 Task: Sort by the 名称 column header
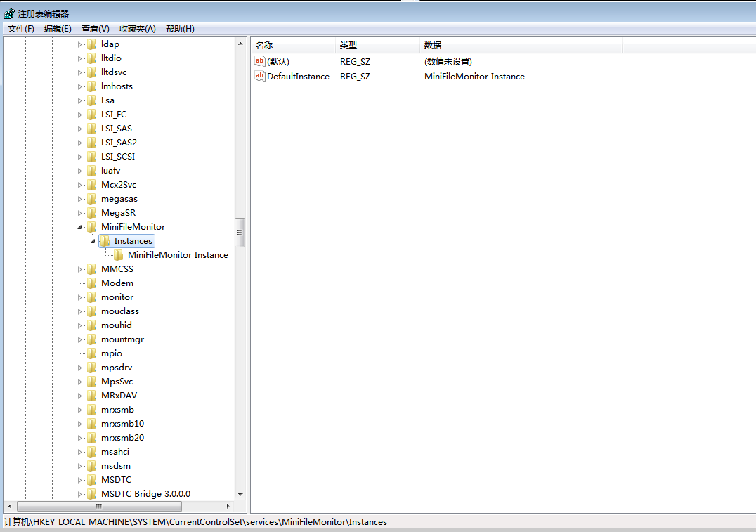click(293, 46)
